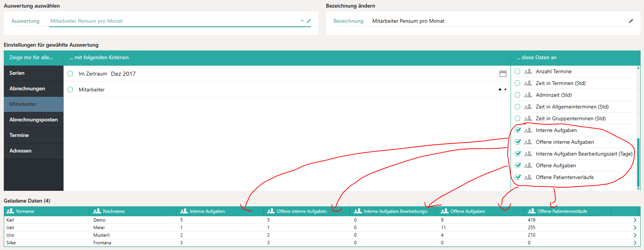
Task: Click the value 255 in Ueli's row
Action: tap(531, 228)
